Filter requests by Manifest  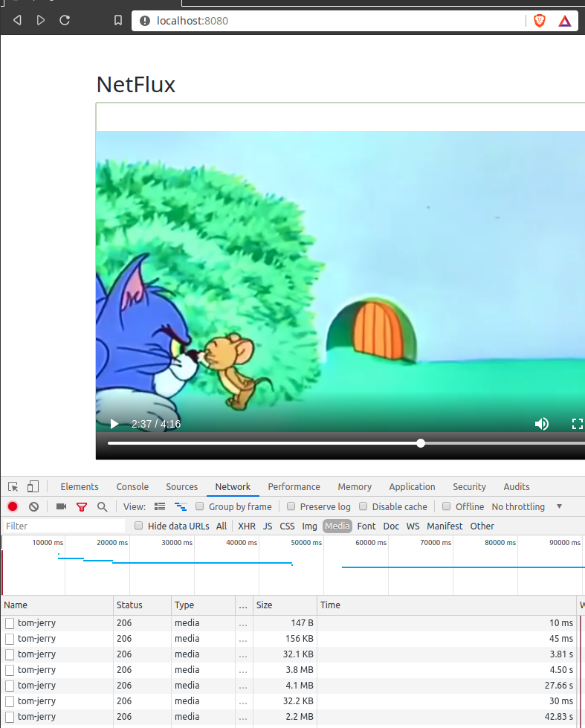click(x=445, y=526)
